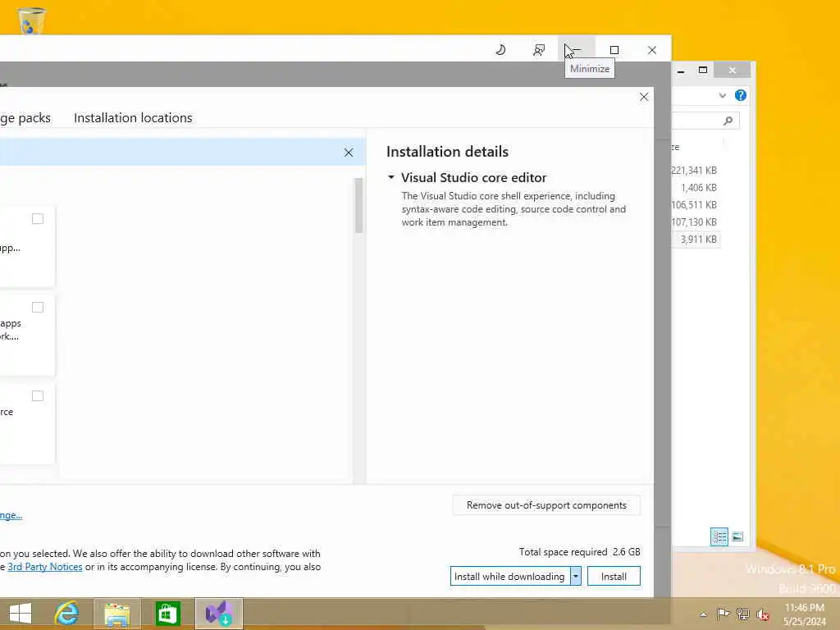The width and height of the screenshot is (840, 630).
Task: Select the 3,911 KB file row
Action: (x=695, y=240)
